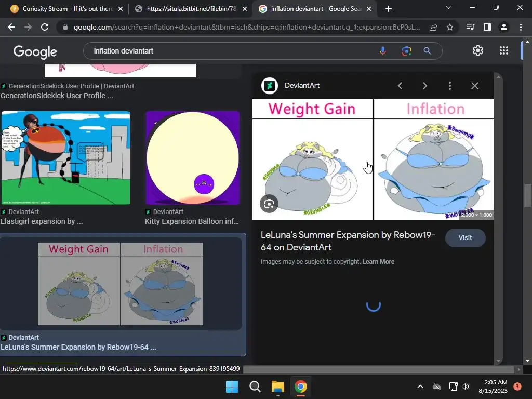Click the large preview image
532x399 pixels.
[x=373, y=160]
